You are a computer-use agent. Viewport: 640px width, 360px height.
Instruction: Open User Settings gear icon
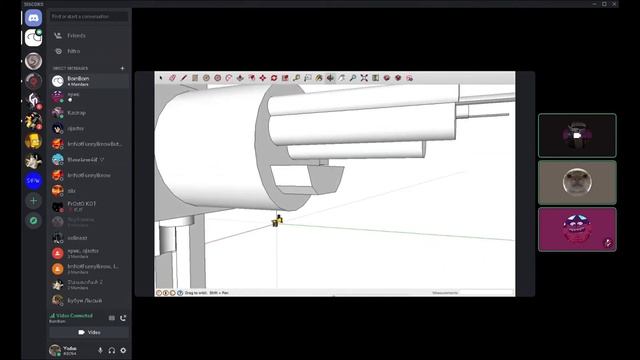[x=123, y=350]
